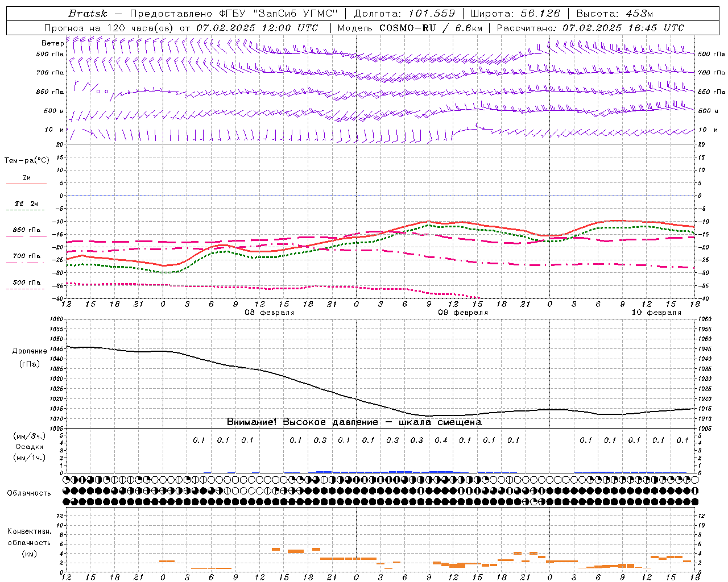
Task: Click the 850 гПа temperature legend entry
Action: 27,230
